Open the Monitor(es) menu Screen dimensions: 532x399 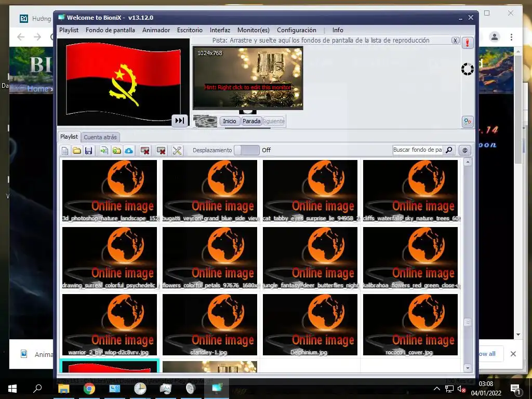point(254,30)
